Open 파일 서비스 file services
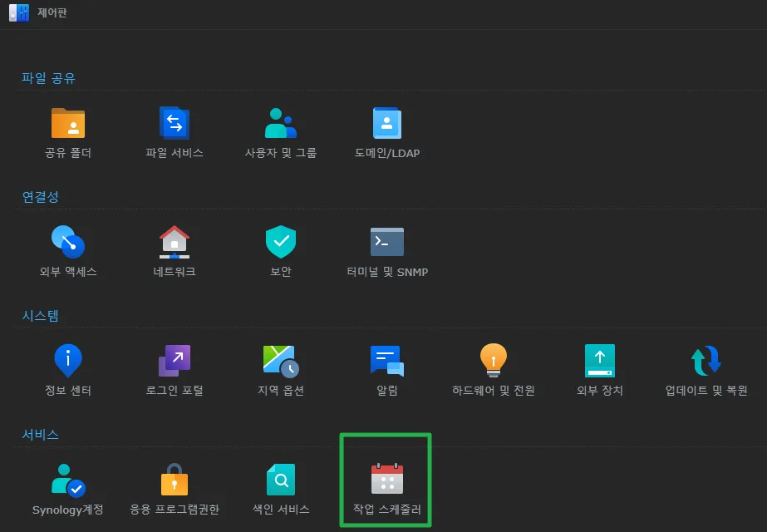 tap(175, 123)
